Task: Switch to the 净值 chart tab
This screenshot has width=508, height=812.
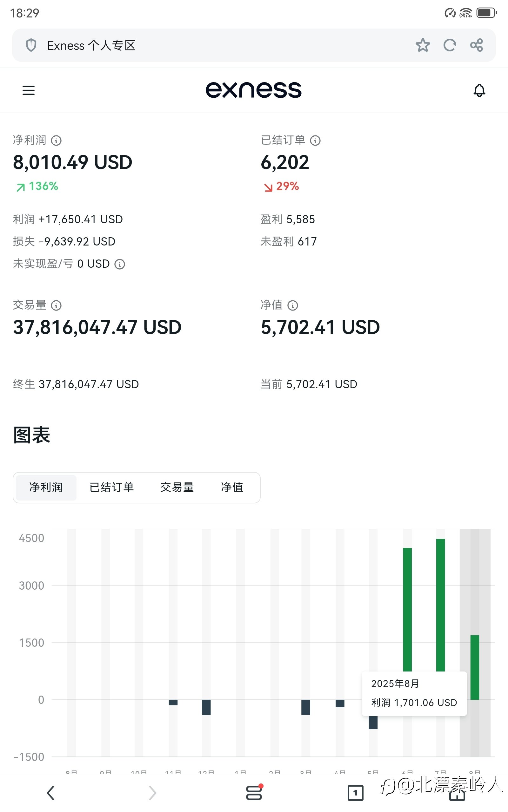Action: (x=232, y=488)
